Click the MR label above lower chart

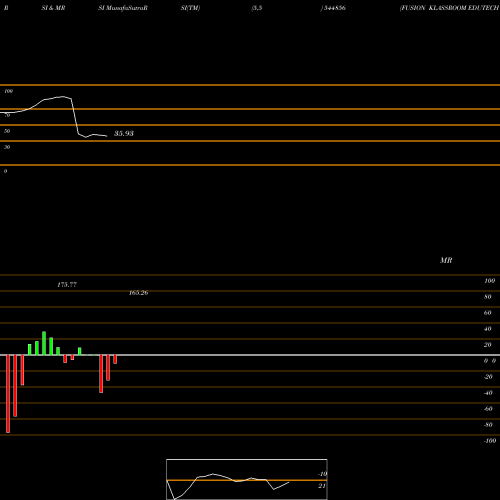[446, 260]
